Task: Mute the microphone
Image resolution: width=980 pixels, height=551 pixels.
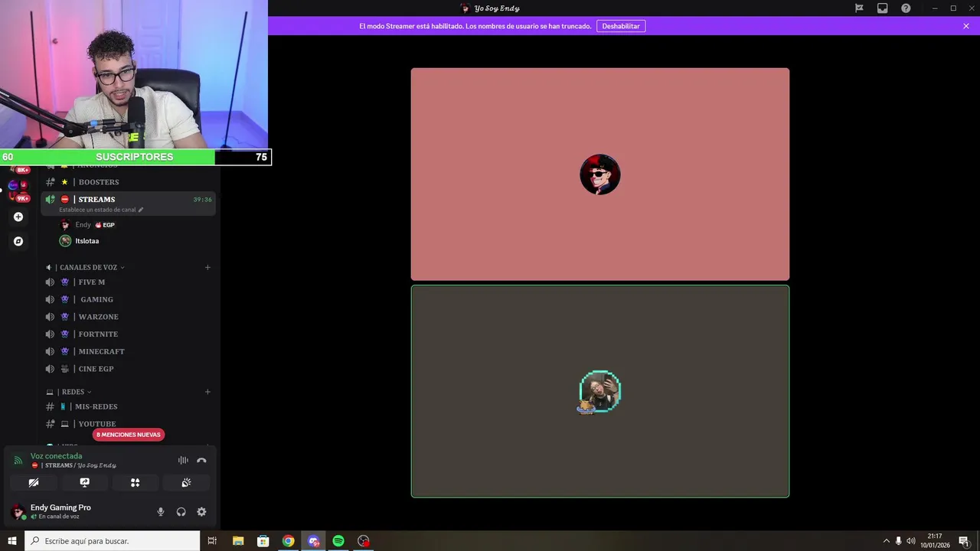Action: coord(161,511)
